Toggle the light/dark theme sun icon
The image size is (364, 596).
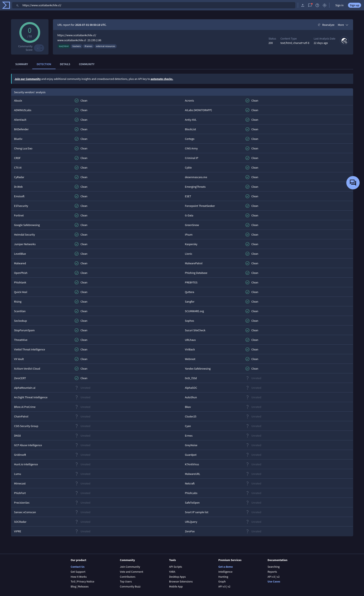coord(325,5)
